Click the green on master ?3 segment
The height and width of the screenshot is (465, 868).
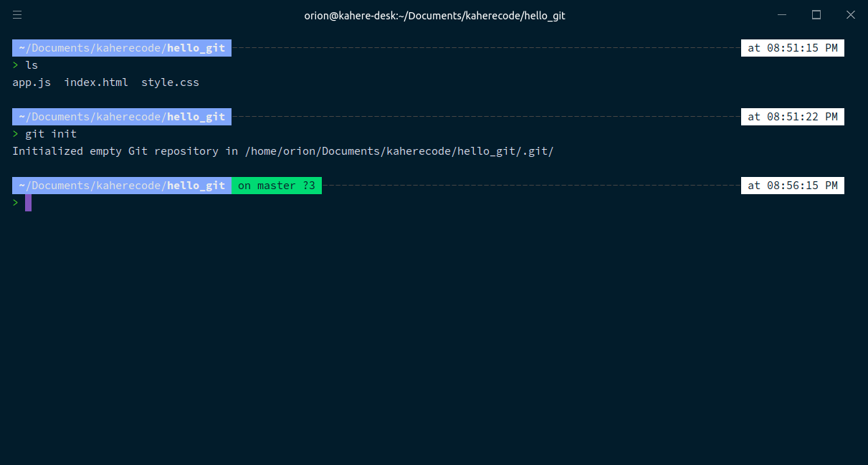(x=276, y=186)
